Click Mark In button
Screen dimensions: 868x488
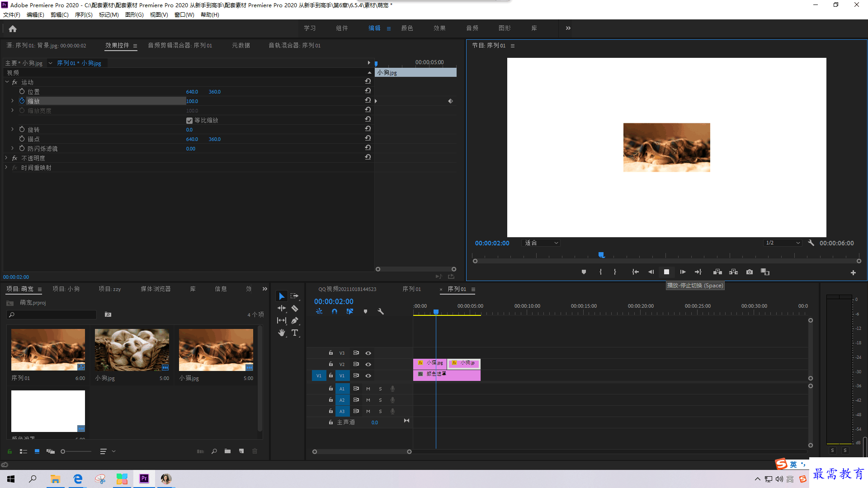600,272
